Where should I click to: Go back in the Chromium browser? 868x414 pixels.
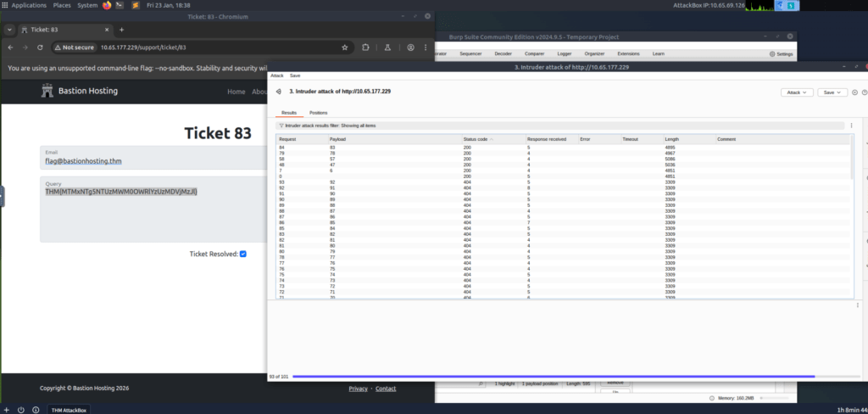[10, 48]
